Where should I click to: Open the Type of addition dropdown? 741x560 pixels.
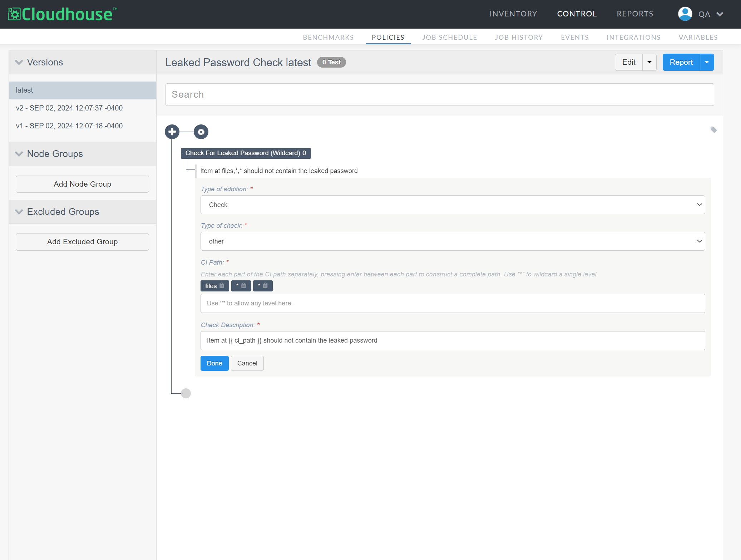(453, 205)
